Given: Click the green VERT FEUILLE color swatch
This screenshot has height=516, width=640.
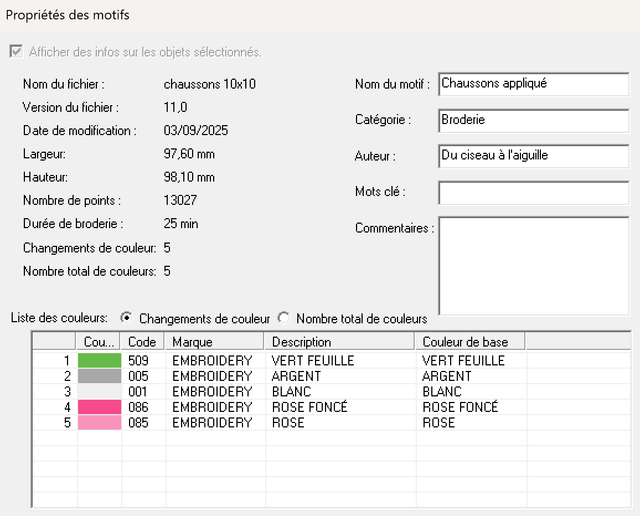Looking at the screenshot, I should click(99, 360).
